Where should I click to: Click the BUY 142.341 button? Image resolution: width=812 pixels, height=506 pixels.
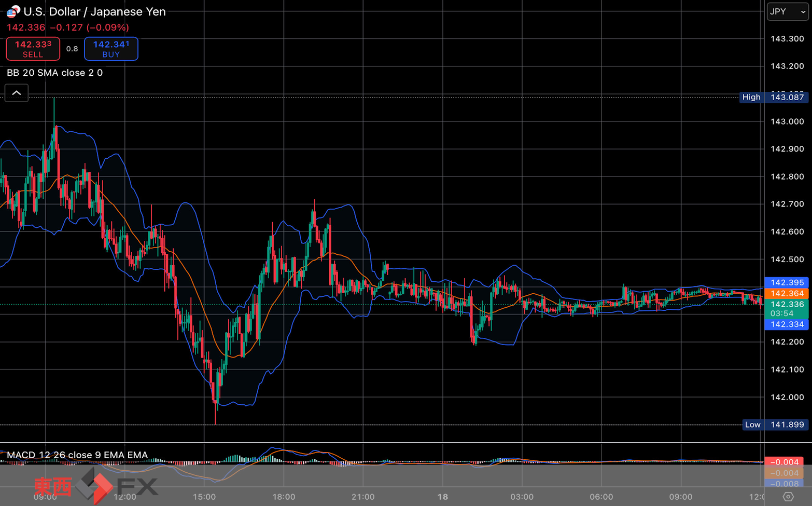coord(111,49)
